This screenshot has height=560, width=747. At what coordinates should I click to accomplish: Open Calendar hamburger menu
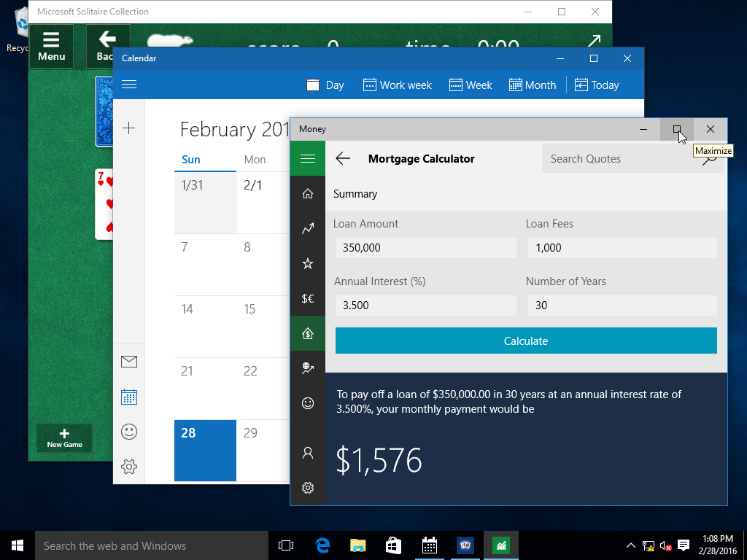click(129, 85)
